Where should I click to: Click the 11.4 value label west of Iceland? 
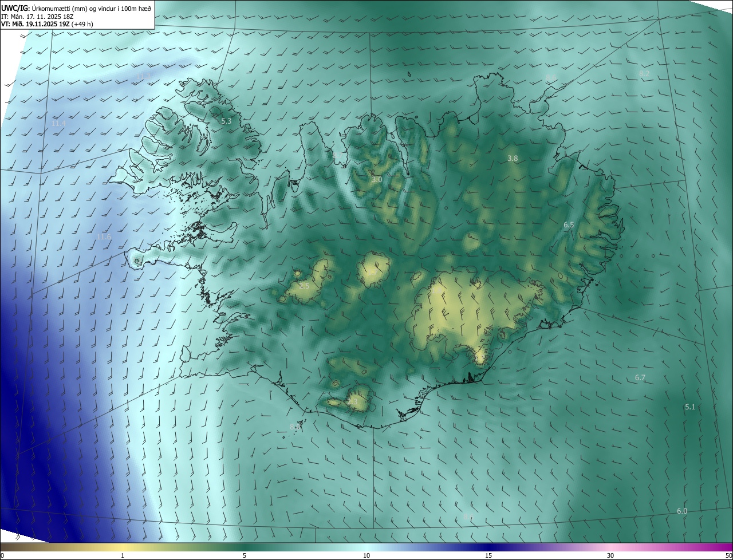[x=58, y=124]
